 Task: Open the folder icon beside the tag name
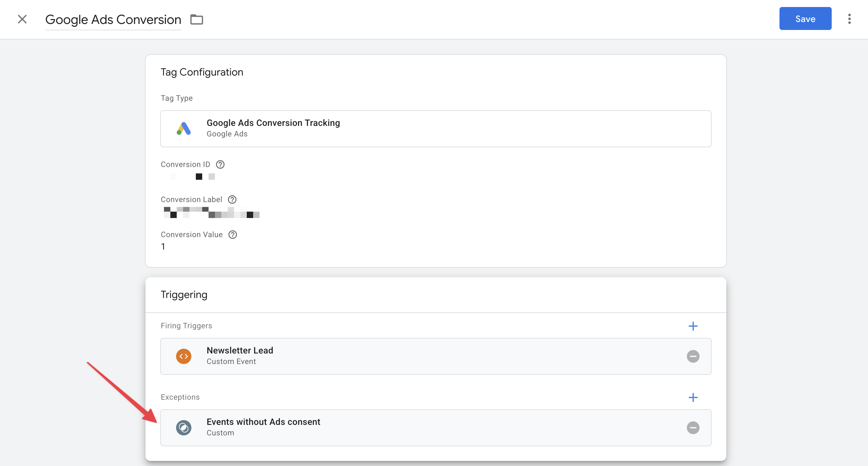tap(196, 19)
